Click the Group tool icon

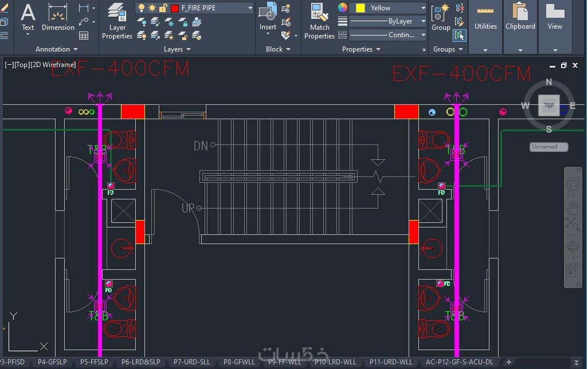pos(441,18)
